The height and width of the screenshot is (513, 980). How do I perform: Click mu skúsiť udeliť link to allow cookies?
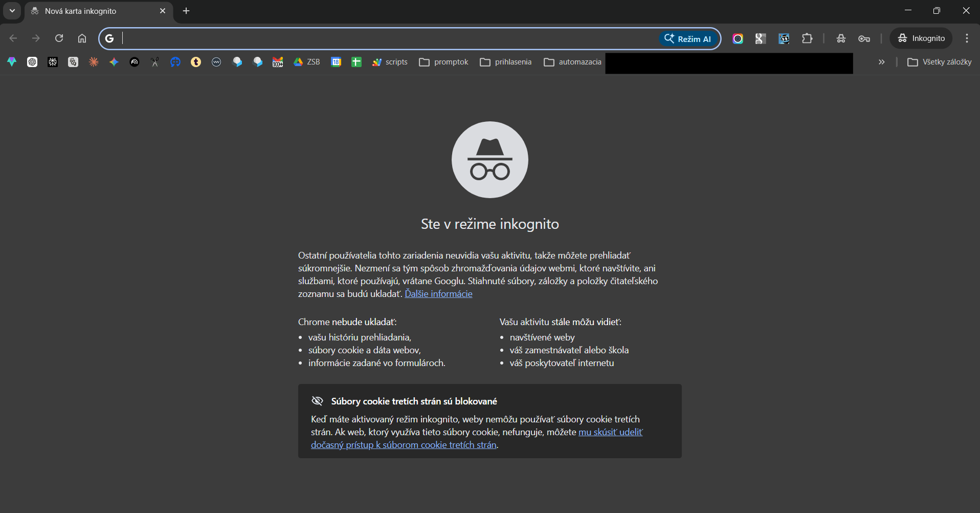point(610,432)
